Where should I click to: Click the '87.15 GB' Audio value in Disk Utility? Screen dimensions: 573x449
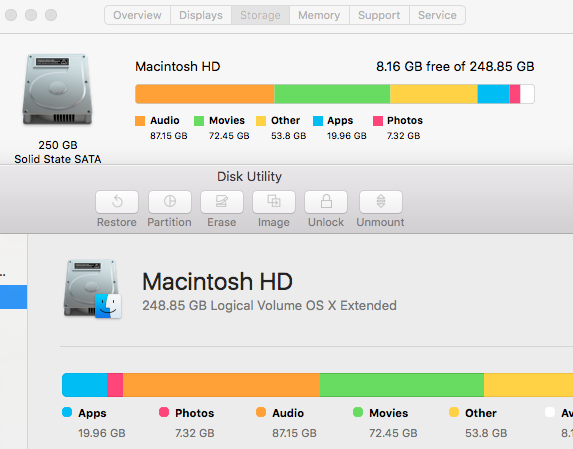(x=294, y=433)
